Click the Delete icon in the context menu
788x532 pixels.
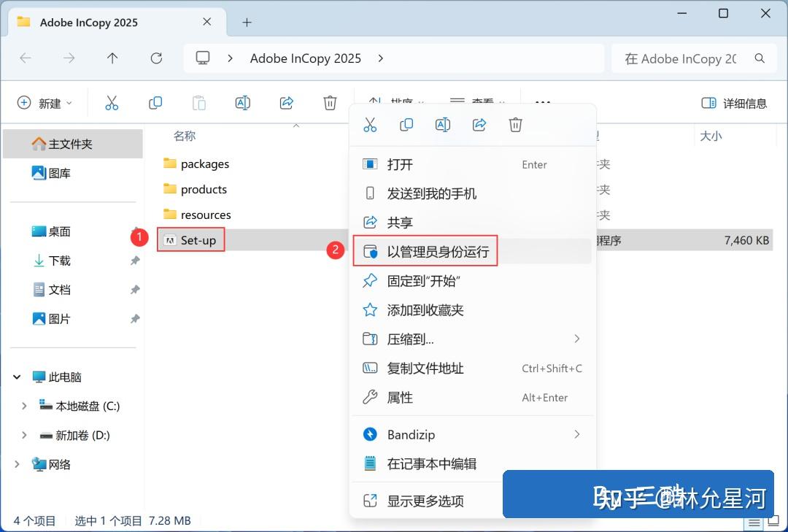click(515, 124)
